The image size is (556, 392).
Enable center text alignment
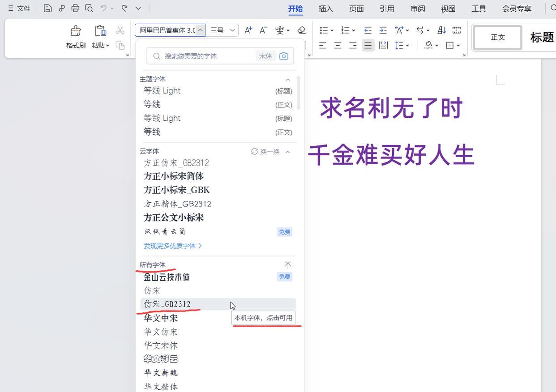(338, 45)
